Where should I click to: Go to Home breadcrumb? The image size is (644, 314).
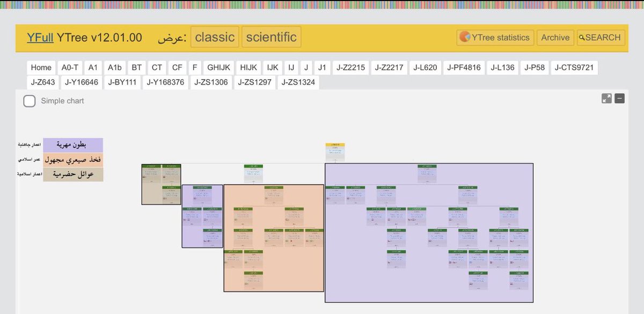pyautogui.click(x=41, y=68)
